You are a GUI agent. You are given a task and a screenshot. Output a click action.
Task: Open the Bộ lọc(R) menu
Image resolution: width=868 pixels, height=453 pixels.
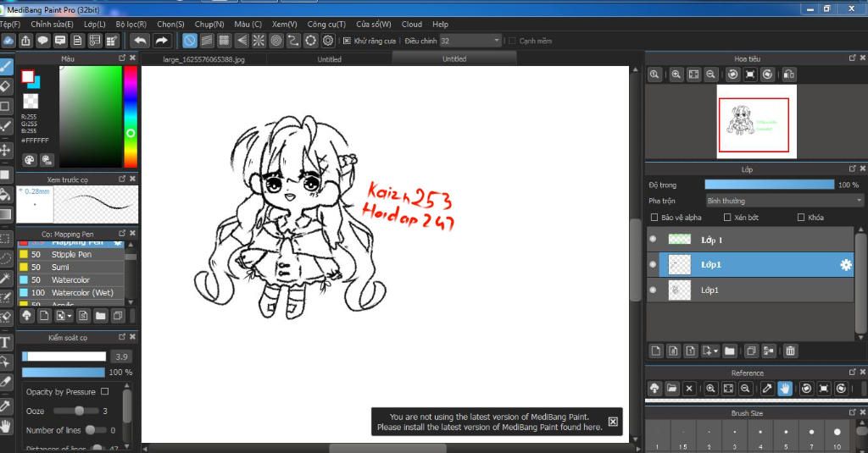[x=131, y=25]
